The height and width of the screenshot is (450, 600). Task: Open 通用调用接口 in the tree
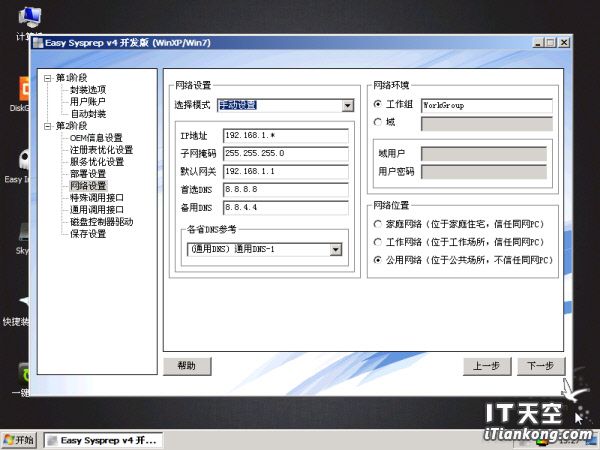pyautogui.click(x=97, y=210)
